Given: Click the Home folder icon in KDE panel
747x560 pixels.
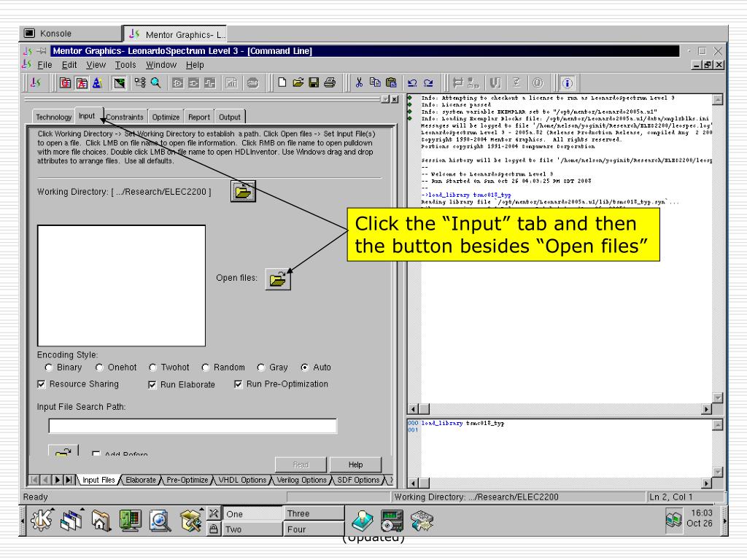Looking at the screenshot, I should coord(101,521).
